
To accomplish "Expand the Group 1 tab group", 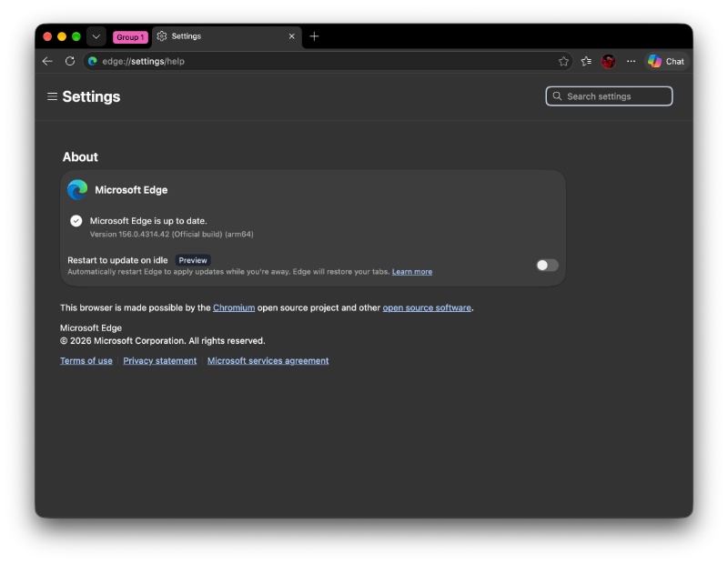I will (130, 37).
